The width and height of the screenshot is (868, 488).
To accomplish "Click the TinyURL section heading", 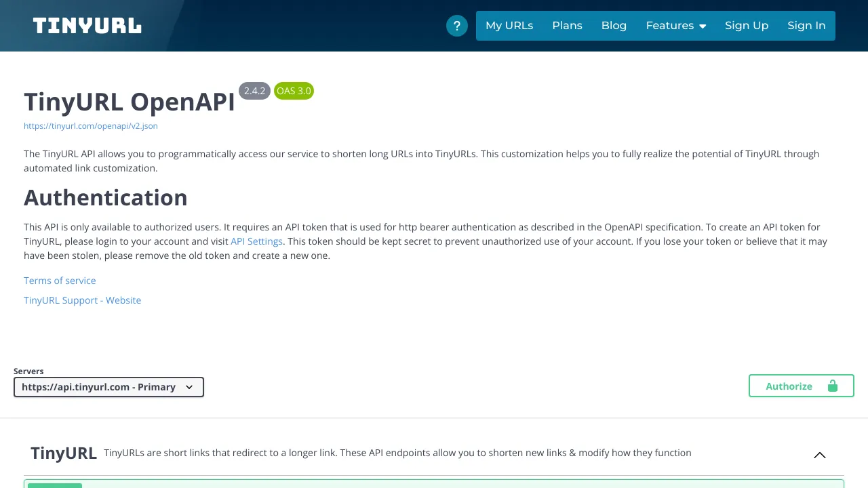I will [64, 453].
